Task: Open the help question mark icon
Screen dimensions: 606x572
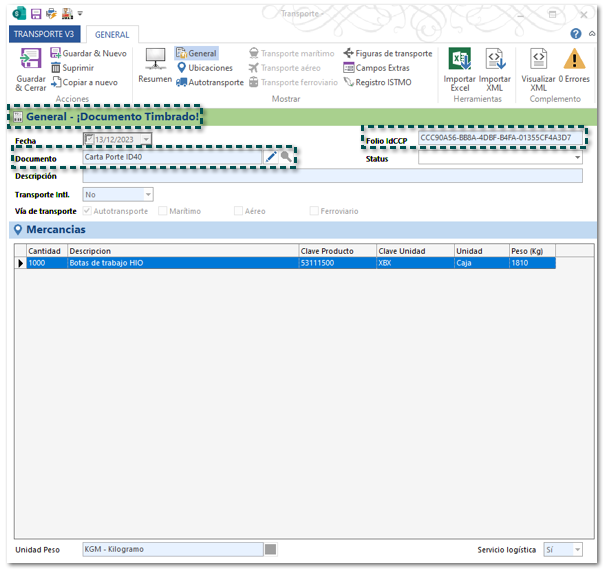Action: [x=576, y=33]
